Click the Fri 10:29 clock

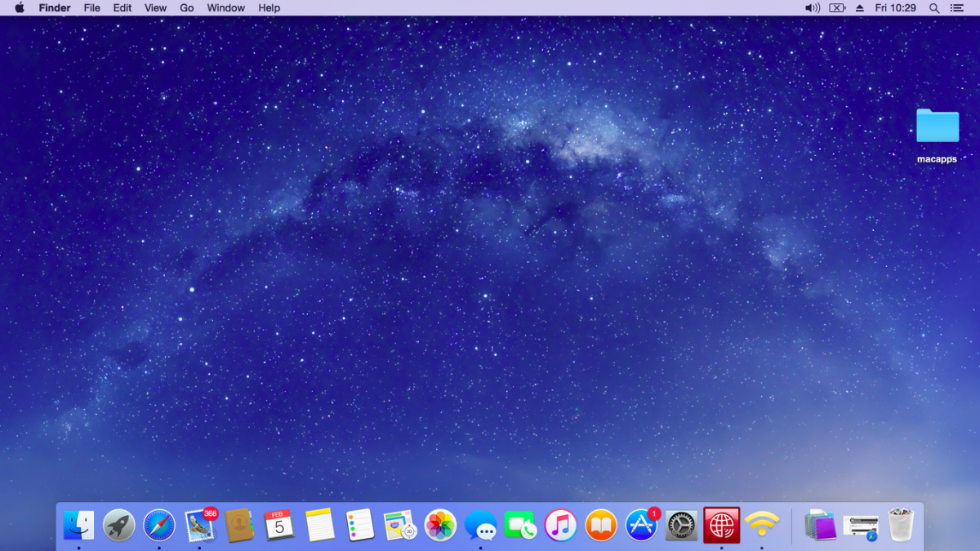895,8
